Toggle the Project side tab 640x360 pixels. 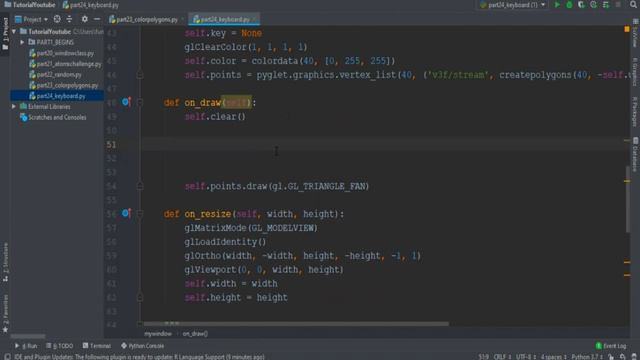click(x=5, y=33)
